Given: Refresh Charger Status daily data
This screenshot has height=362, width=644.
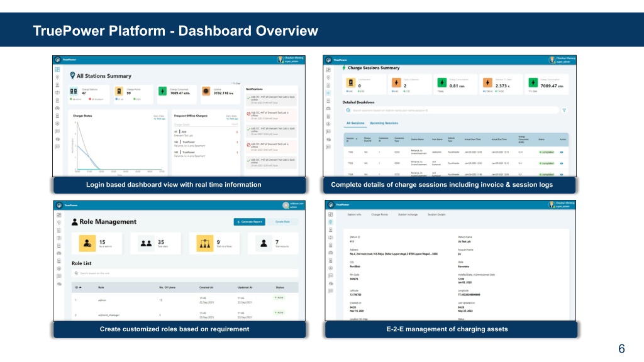Looking at the screenshot, I should tap(159, 118).
